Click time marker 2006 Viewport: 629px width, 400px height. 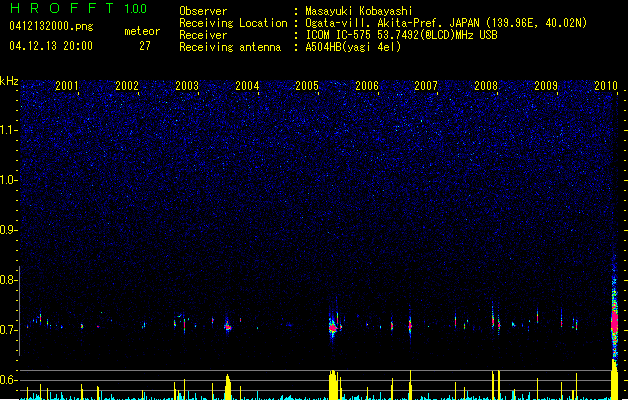tap(367, 86)
